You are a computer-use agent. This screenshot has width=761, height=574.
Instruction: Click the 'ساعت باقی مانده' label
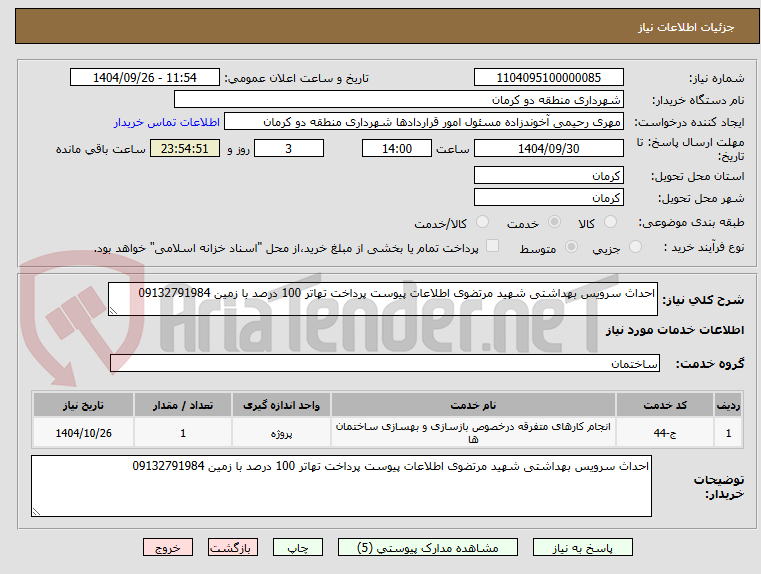click(x=100, y=149)
